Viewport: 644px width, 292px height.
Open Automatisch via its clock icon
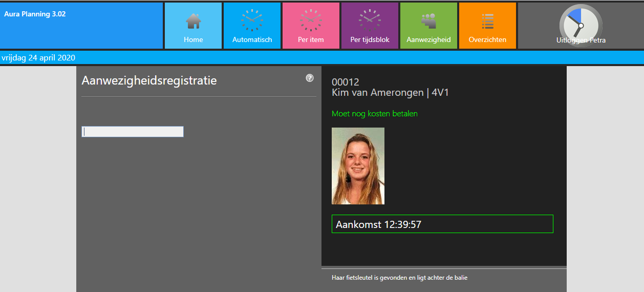coord(252,20)
